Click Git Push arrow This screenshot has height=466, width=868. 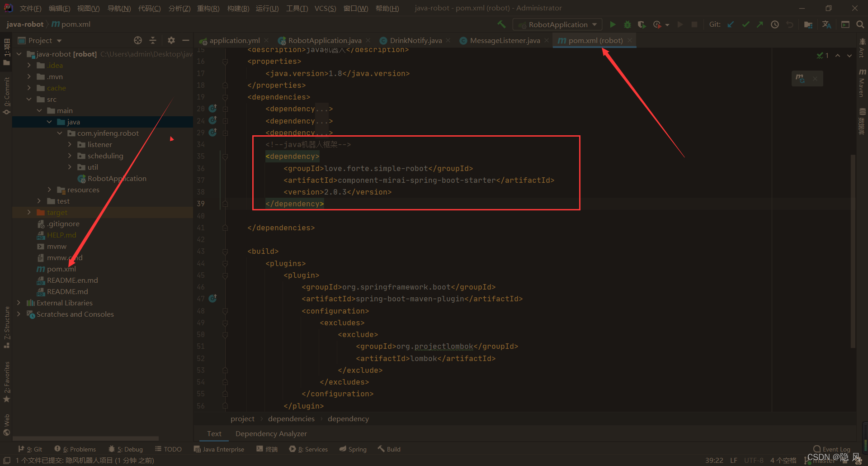coord(760,24)
